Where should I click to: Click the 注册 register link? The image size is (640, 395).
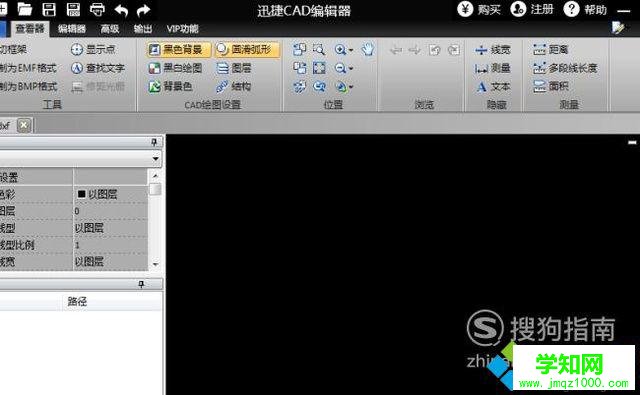click(542, 9)
